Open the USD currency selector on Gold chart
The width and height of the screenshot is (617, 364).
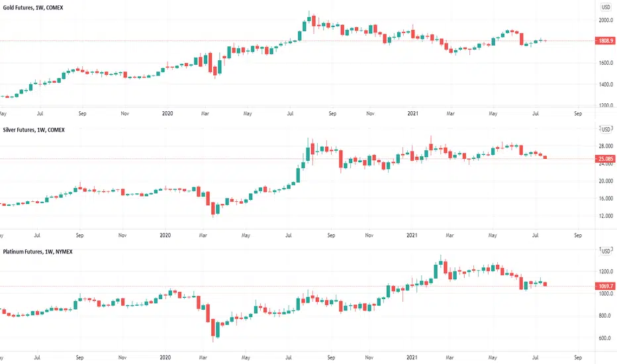606,7
